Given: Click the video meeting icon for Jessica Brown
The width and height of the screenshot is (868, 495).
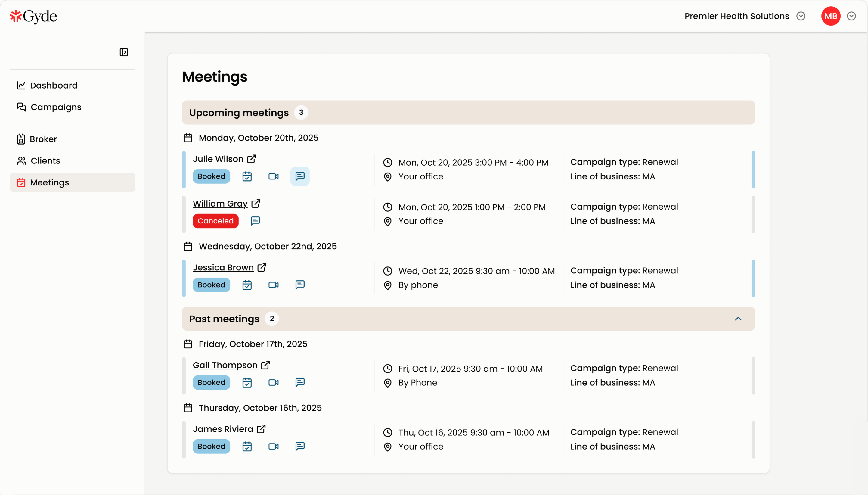Looking at the screenshot, I should [274, 285].
